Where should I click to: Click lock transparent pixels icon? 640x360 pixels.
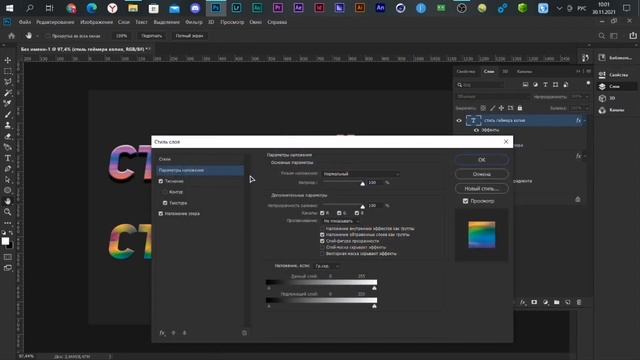[483, 108]
